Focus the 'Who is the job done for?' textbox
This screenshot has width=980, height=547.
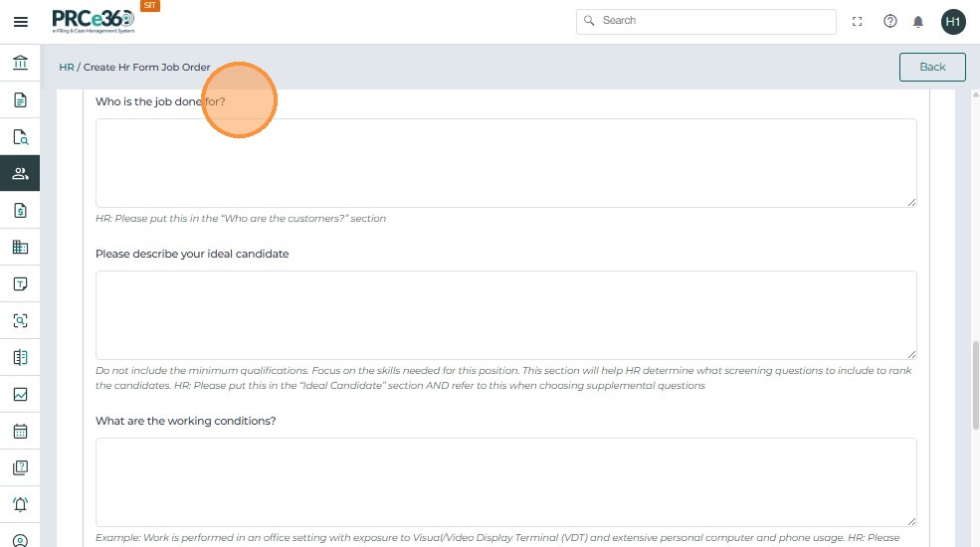click(x=505, y=163)
